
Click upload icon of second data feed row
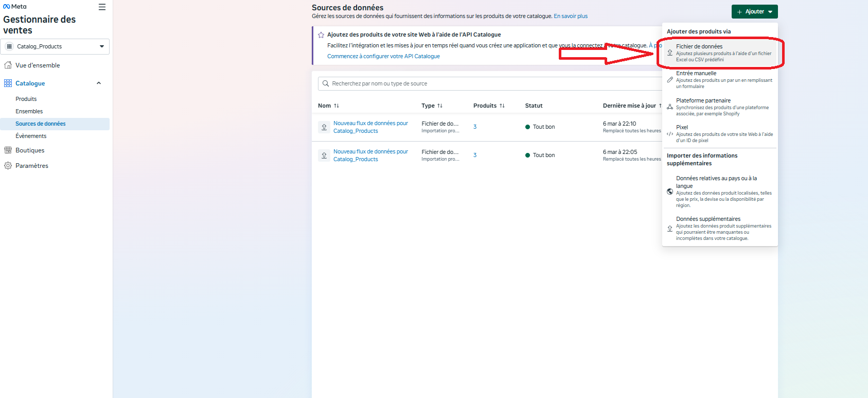[324, 155]
